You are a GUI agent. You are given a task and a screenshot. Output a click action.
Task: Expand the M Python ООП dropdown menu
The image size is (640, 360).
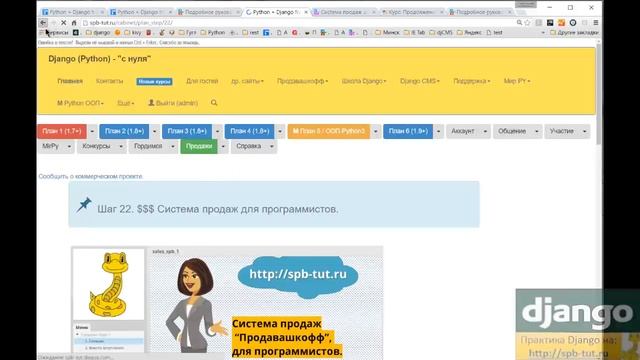[x=80, y=103]
